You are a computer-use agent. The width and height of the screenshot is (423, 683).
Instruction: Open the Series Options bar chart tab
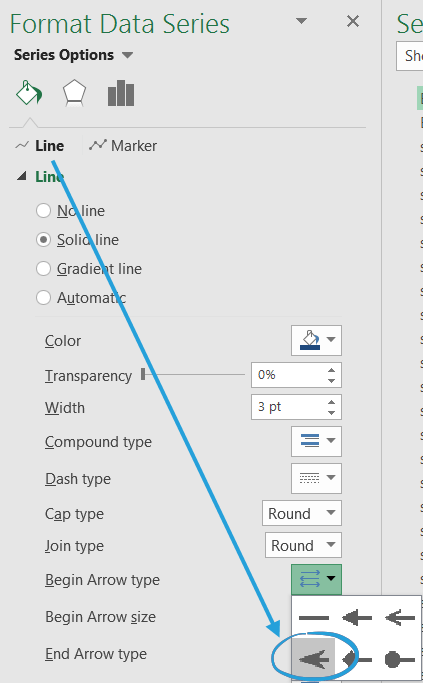pos(121,93)
